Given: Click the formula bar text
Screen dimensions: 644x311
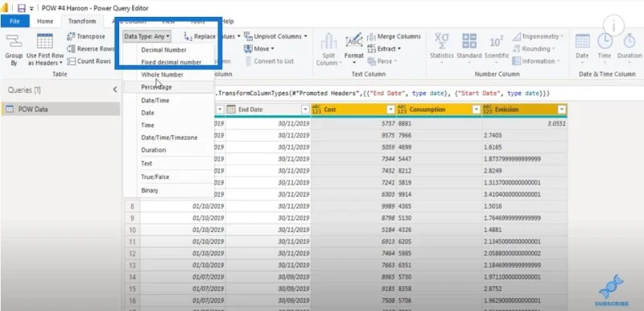Looking at the screenshot, I should (x=383, y=93).
